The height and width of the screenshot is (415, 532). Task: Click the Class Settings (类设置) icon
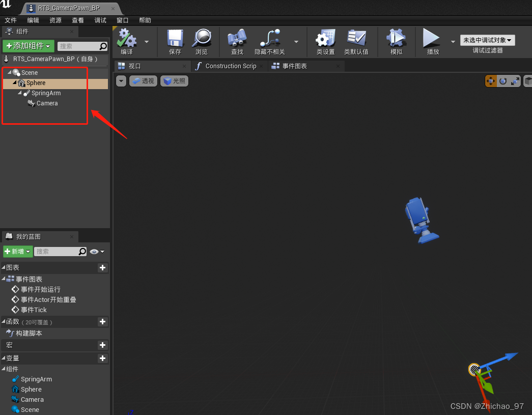pos(325,42)
